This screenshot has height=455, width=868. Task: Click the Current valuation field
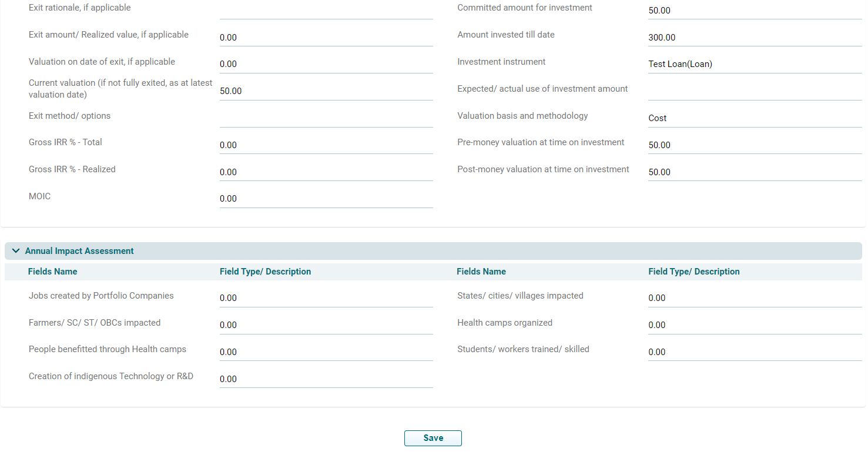[x=326, y=91]
